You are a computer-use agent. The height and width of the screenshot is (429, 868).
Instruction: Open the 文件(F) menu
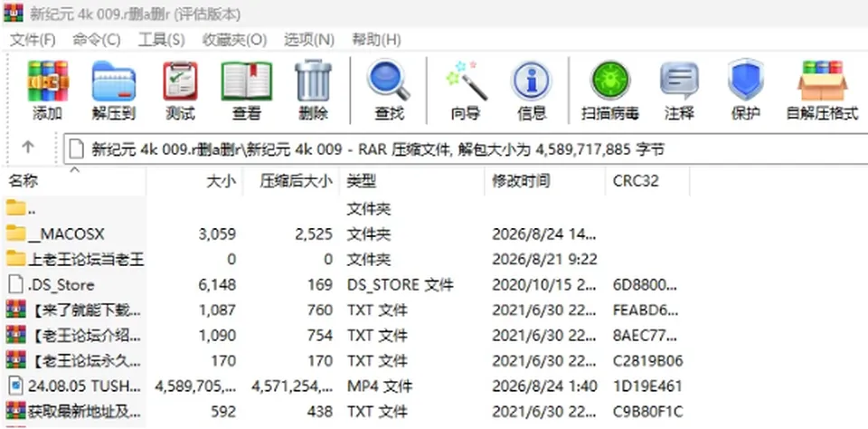33,40
